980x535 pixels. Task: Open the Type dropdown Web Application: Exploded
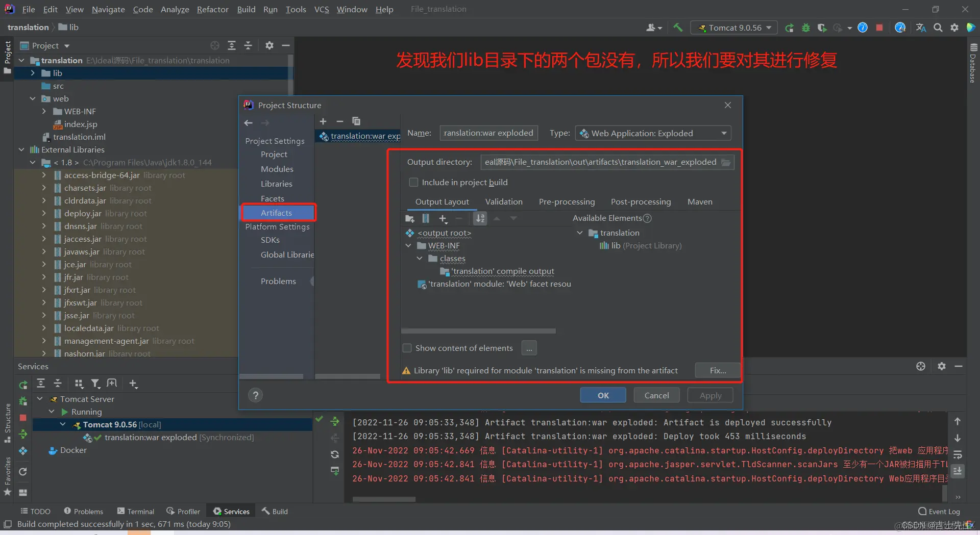click(x=653, y=133)
